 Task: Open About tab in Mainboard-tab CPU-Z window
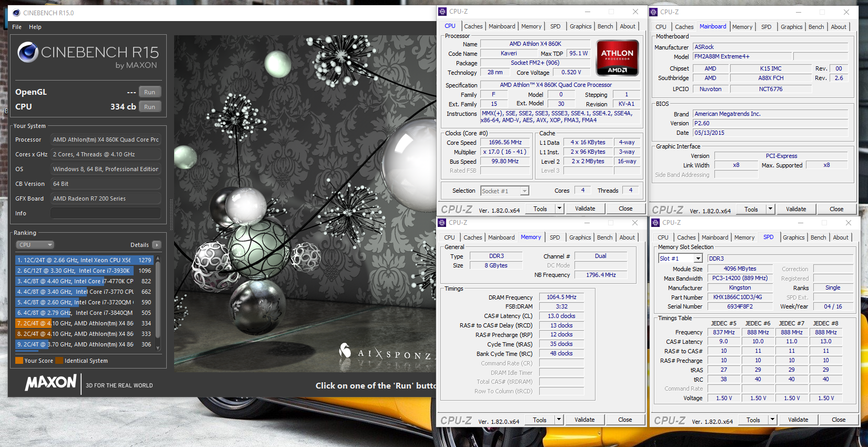(839, 27)
